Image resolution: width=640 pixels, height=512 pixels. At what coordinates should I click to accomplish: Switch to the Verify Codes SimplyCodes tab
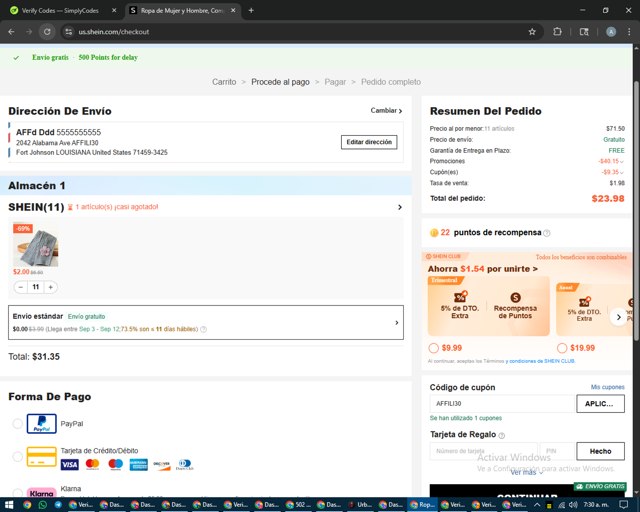(60, 11)
